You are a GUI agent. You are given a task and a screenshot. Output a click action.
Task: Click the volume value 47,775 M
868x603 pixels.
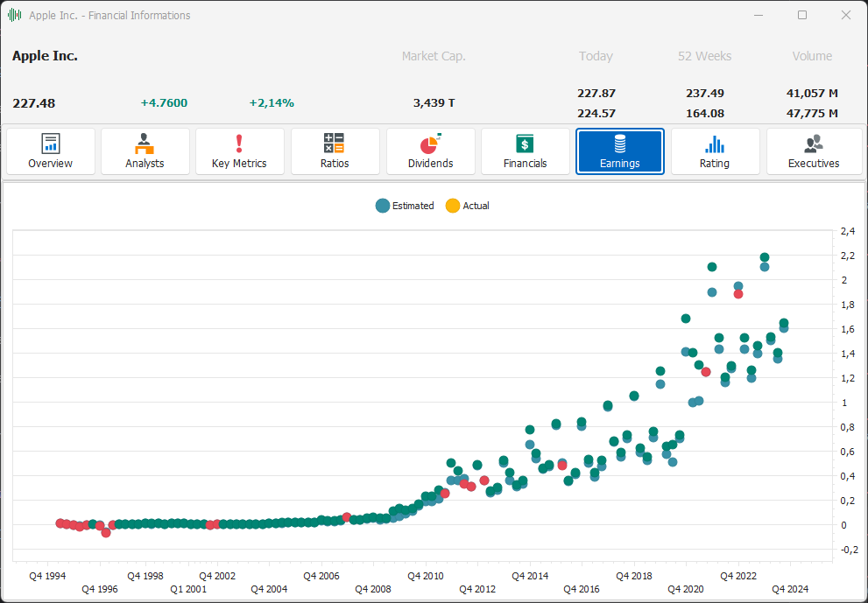point(812,114)
